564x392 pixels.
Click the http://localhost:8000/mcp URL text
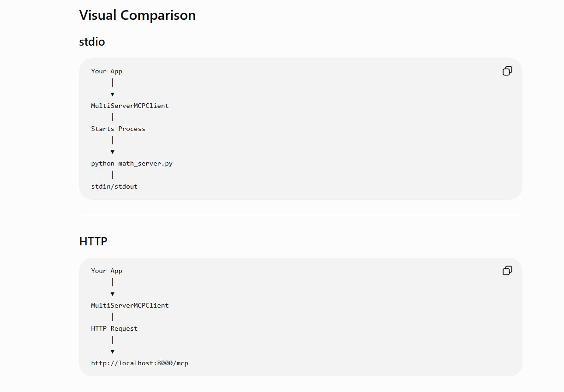139,363
